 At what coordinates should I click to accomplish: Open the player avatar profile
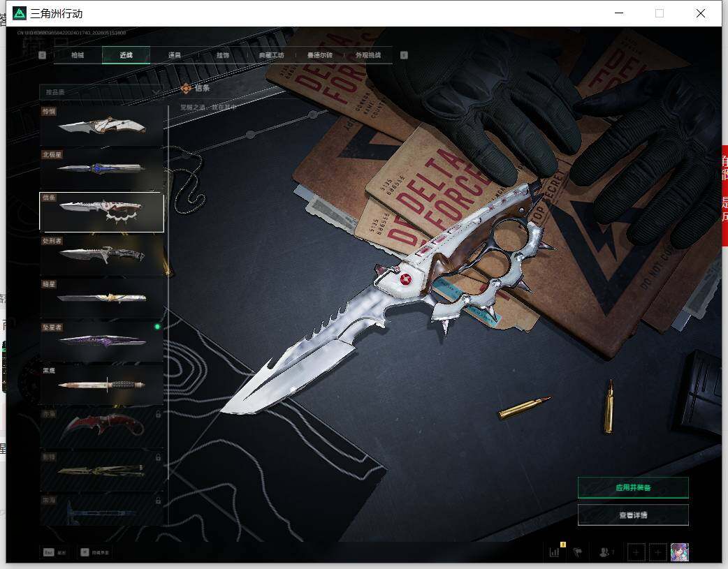[x=680, y=552]
